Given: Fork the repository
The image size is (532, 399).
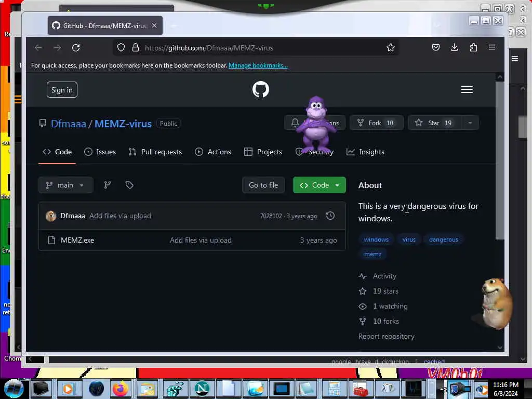Looking at the screenshot, I should (377, 123).
